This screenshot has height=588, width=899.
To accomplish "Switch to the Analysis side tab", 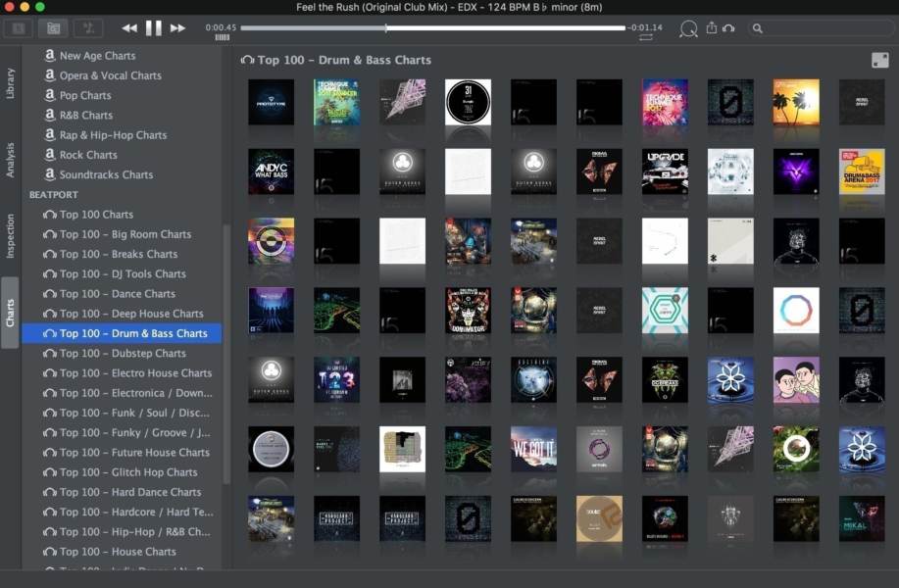I will coord(11,160).
